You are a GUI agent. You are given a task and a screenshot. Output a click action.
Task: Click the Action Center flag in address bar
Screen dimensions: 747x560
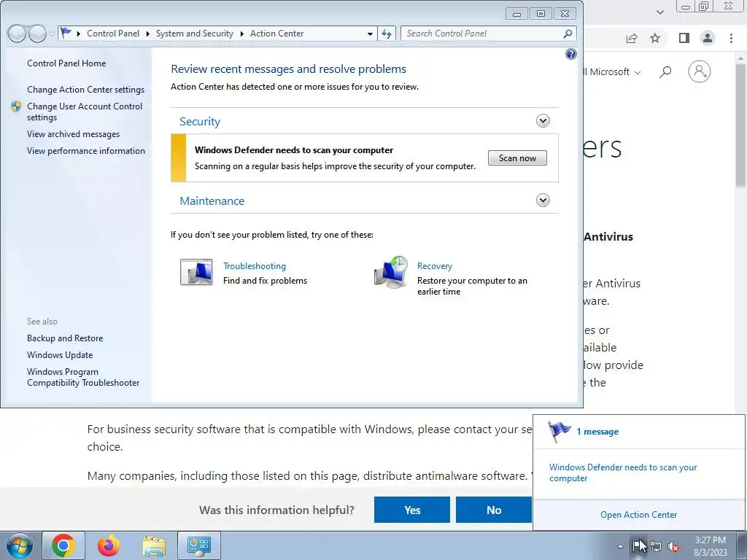(66, 33)
